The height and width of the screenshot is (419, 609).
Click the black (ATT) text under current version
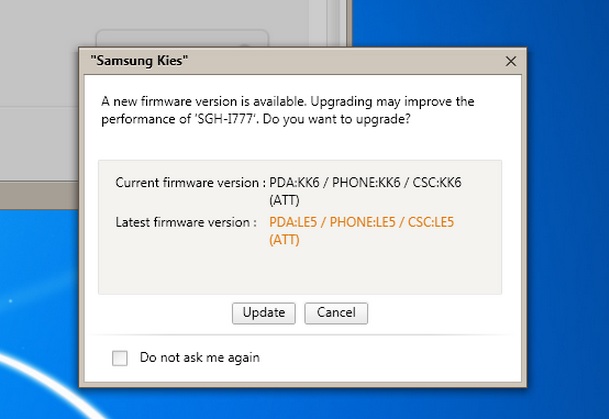point(284,200)
